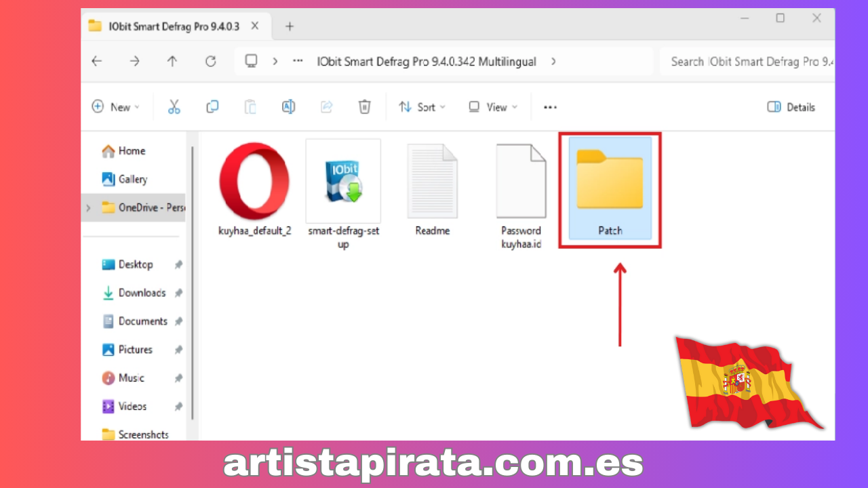This screenshot has height=488, width=868.
Task: Unpin Documents using its pin icon
Action: [178, 322]
